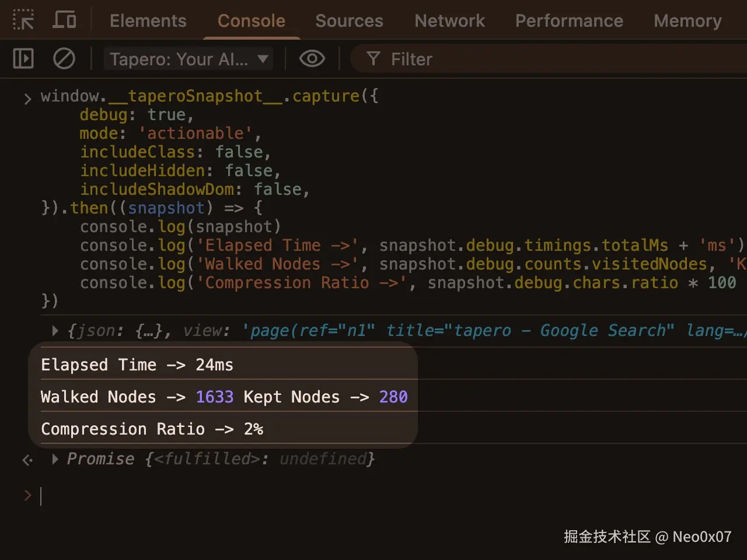
Task: Toggle the device emulation toolbar
Action: 64,19
